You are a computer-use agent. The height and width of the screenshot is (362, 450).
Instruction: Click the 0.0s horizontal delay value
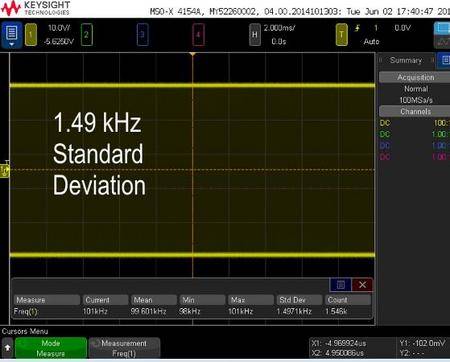(x=279, y=42)
